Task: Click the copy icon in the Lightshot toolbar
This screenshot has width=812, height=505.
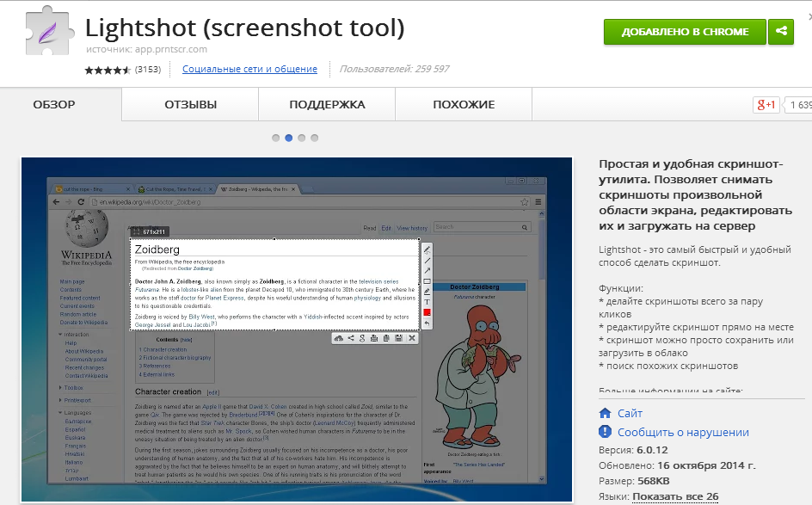Action: [x=386, y=338]
